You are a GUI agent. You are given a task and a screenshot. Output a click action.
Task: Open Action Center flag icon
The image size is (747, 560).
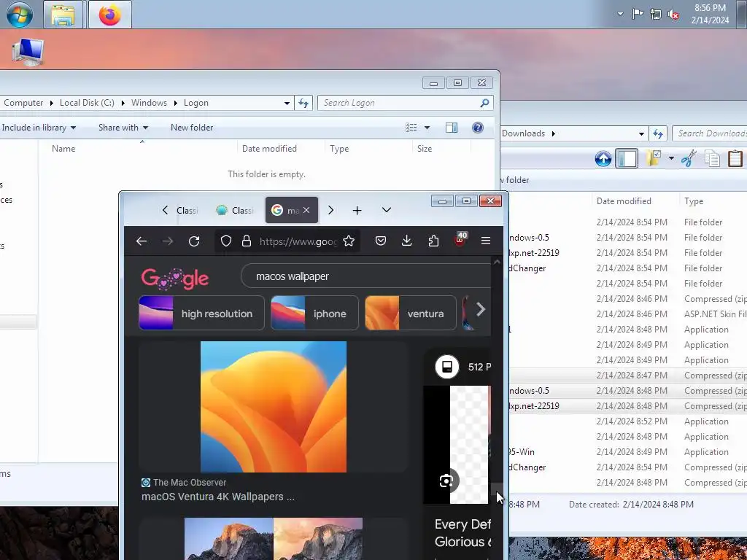(638, 14)
